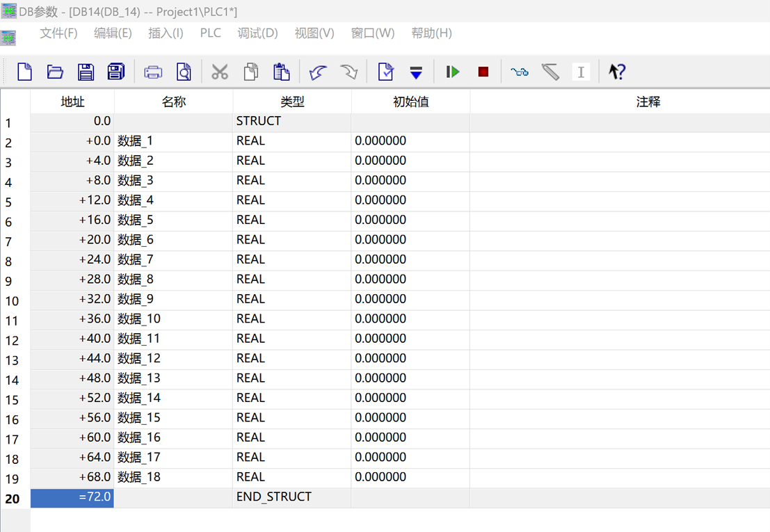Image resolution: width=770 pixels, height=532 pixels.
Task: Edit initial value of 数据_2
Action: point(410,161)
